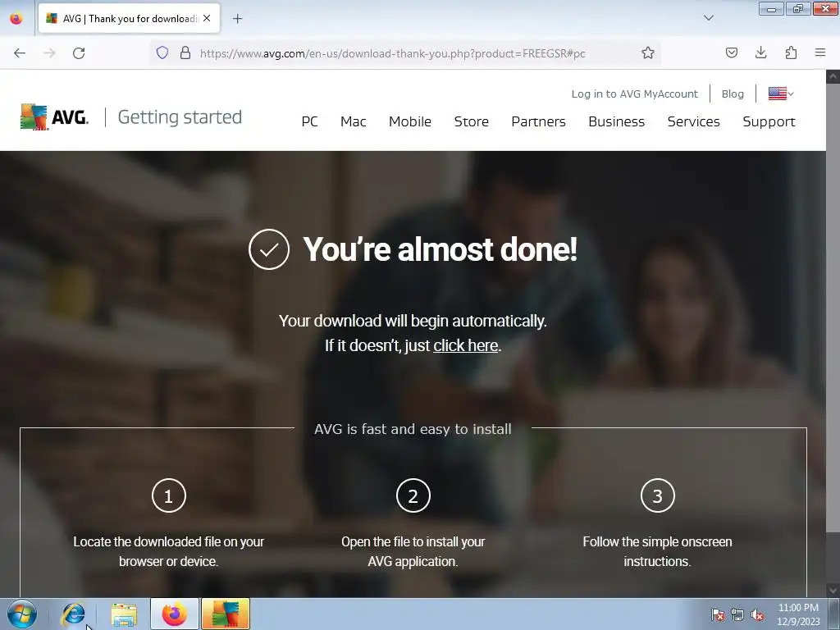Open the Windows Start menu

click(x=22, y=614)
